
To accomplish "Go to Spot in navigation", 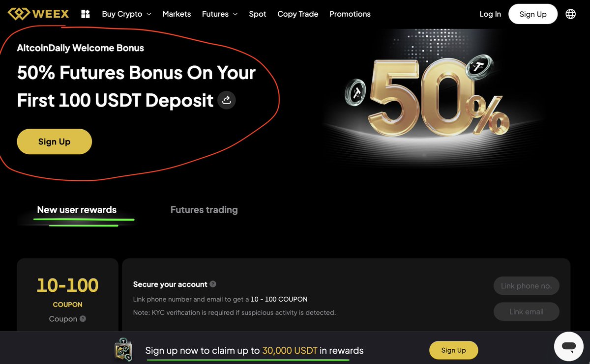I will (x=258, y=14).
